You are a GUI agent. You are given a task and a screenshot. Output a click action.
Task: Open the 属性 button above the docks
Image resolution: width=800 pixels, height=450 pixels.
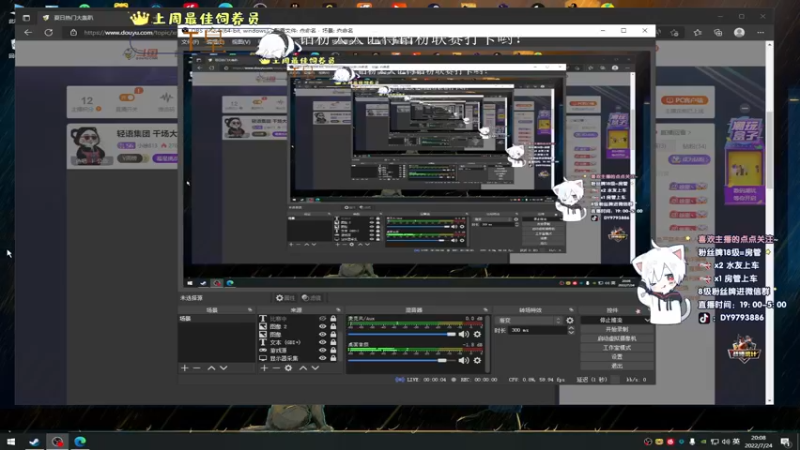pos(285,298)
